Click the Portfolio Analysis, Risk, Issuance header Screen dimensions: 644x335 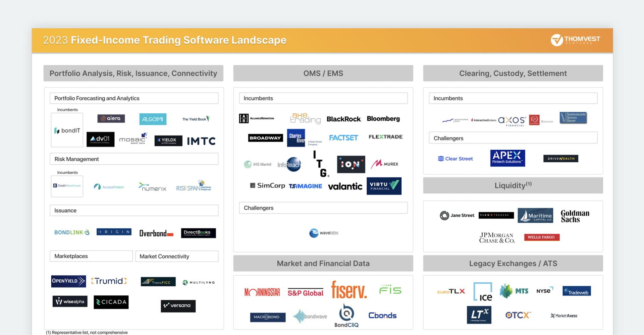[x=133, y=73]
